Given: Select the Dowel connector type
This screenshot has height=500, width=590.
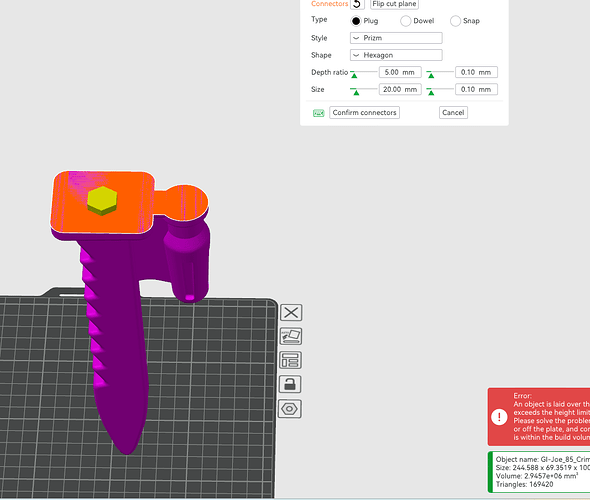Looking at the screenshot, I should tap(406, 21).
